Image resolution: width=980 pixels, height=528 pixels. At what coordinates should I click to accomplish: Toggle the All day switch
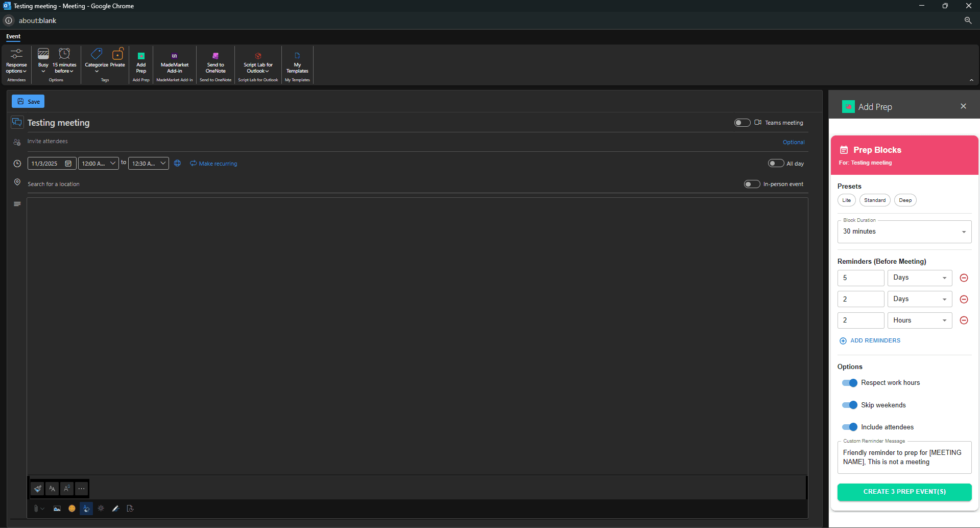[776, 164]
